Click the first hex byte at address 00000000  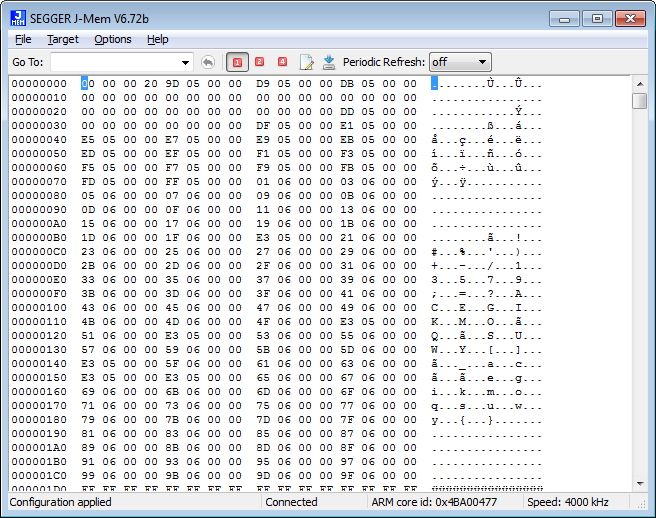point(86,84)
